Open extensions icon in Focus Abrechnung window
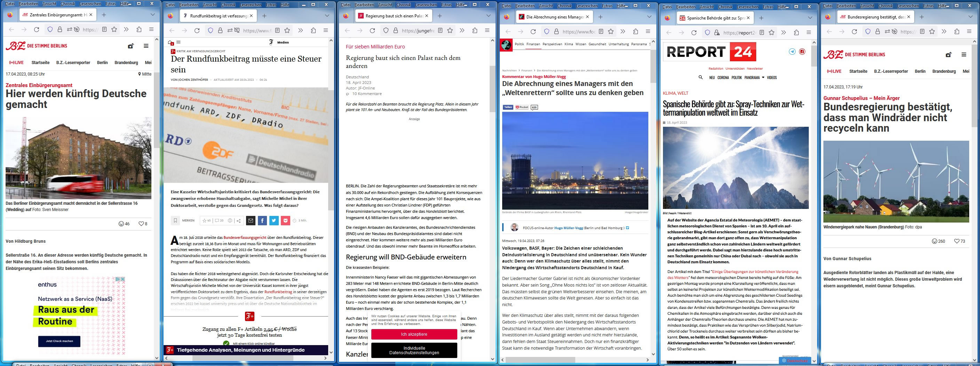The width and height of the screenshot is (980, 366). point(635,32)
